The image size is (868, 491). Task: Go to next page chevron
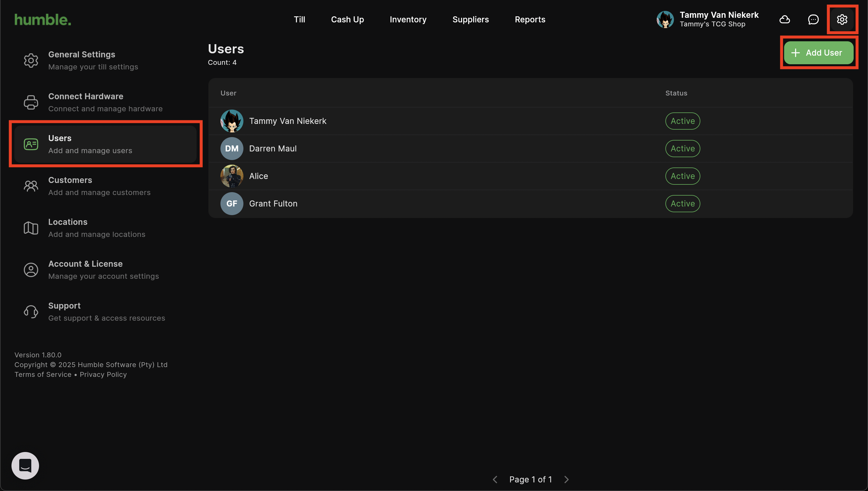point(566,479)
